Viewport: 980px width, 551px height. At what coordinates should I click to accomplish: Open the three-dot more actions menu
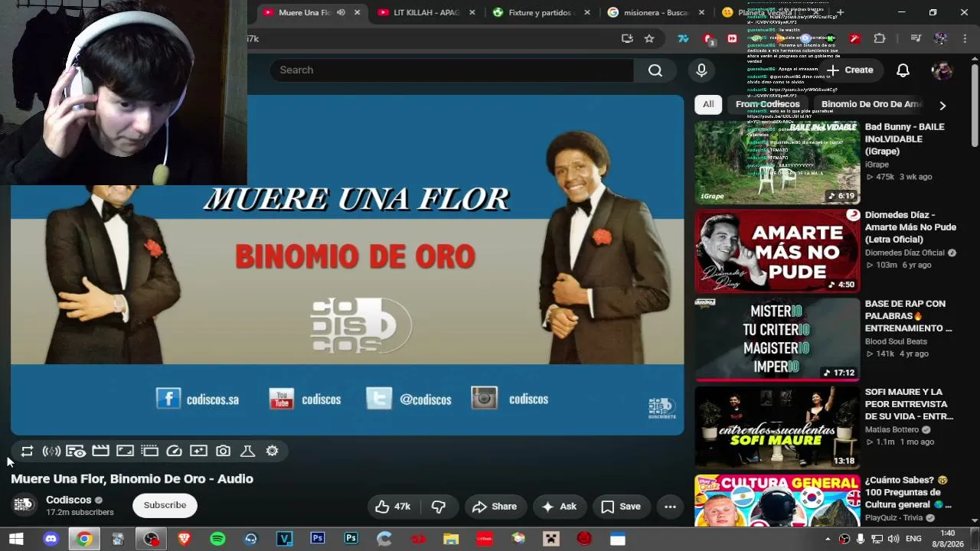[x=670, y=507]
